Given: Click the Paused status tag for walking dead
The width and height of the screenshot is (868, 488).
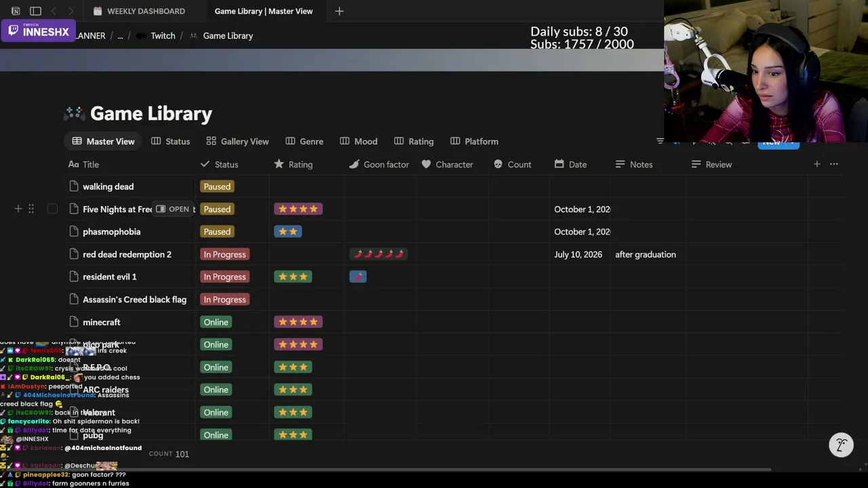Looking at the screenshot, I should [217, 186].
